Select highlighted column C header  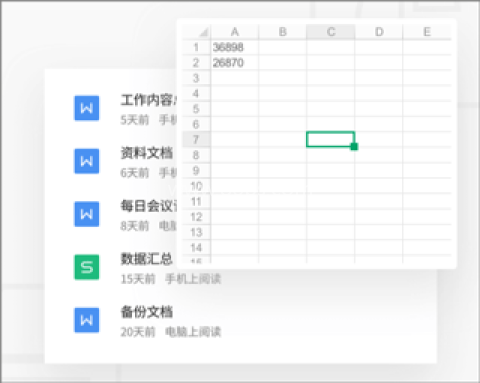(331, 32)
